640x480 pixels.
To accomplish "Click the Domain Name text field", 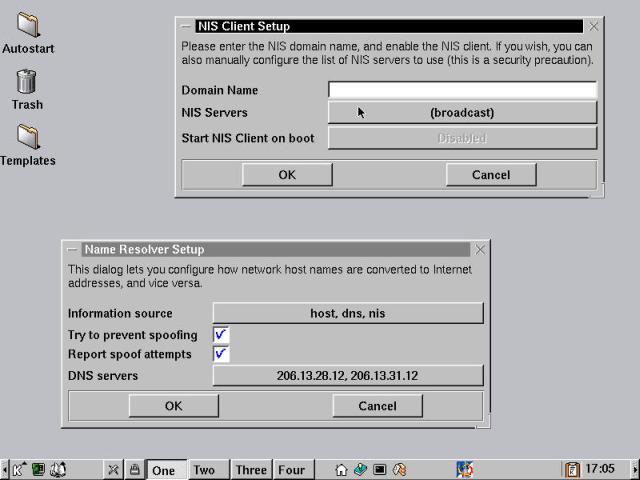I will (461, 90).
